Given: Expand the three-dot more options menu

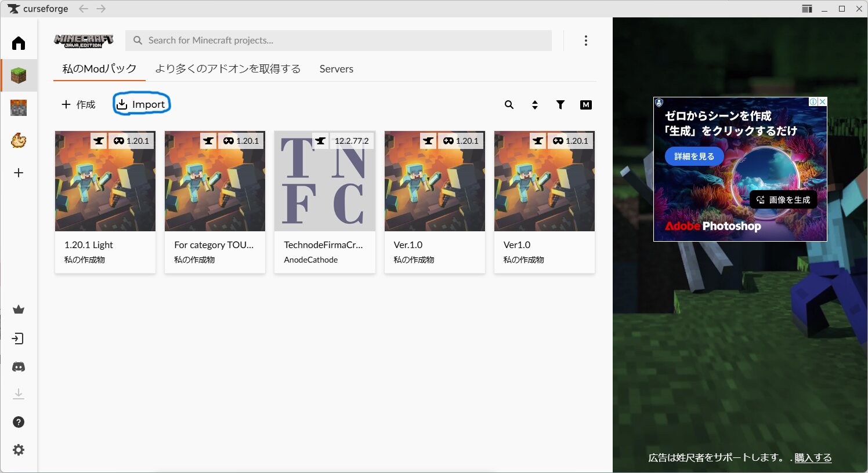Looking at the screenshot, I should (x=586, y=41).
